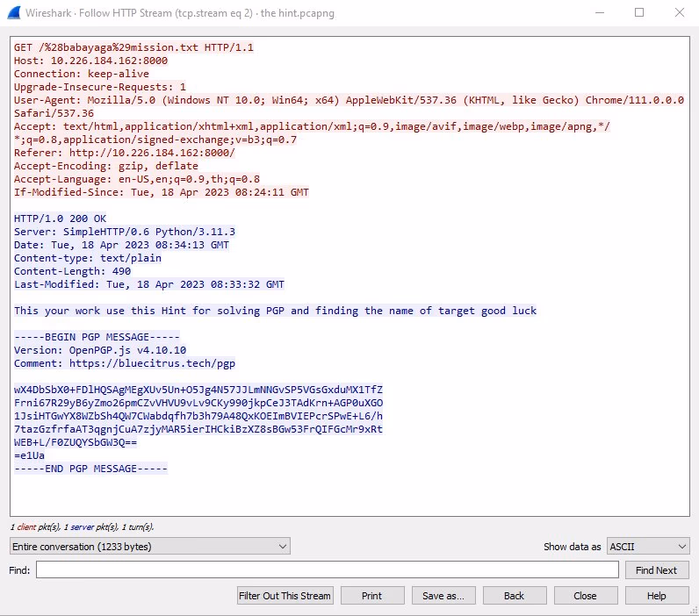The image size is (699, 616).
Task: Click the HTTP/1.0 200 OK response line
Action: tap(61, 218)
